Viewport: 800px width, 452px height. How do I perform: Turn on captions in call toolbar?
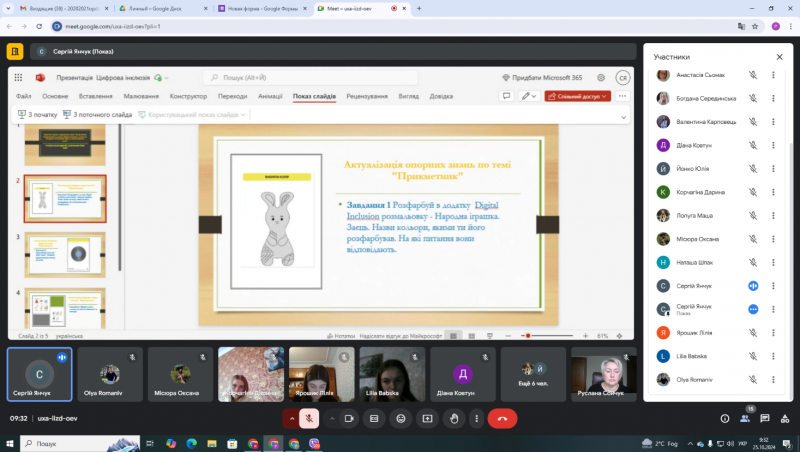(374, 418)
